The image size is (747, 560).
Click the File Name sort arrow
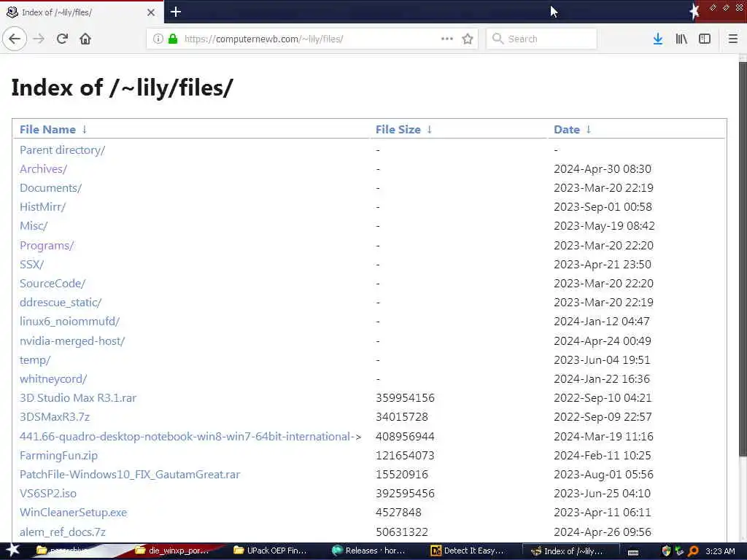click(x=85, y=130)
